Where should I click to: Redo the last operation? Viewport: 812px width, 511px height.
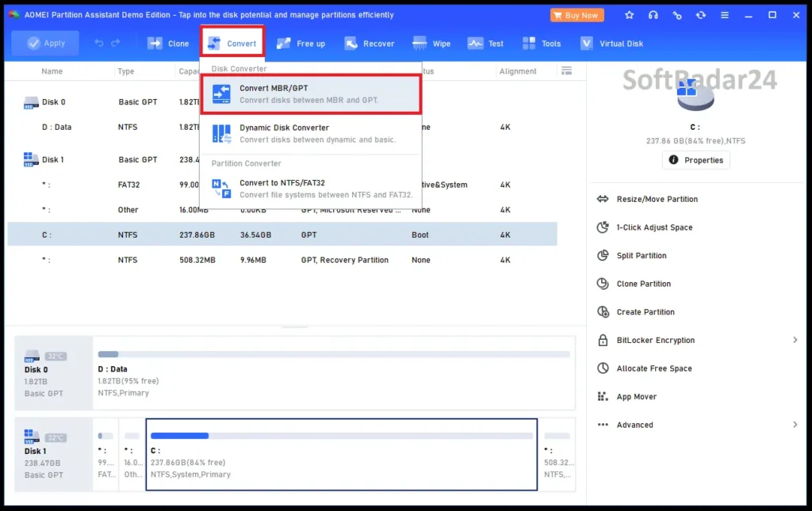(x=116, y=44)
